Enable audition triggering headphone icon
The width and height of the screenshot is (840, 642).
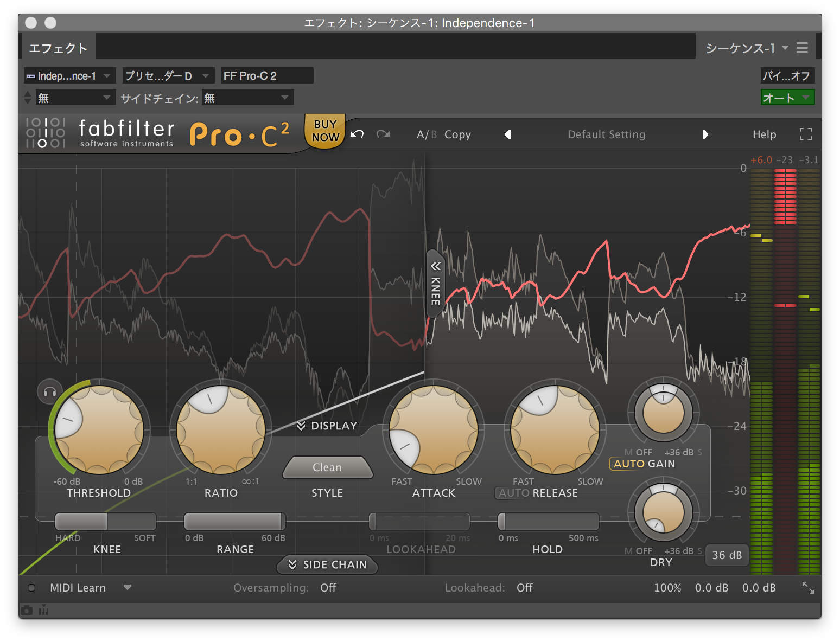50,391
